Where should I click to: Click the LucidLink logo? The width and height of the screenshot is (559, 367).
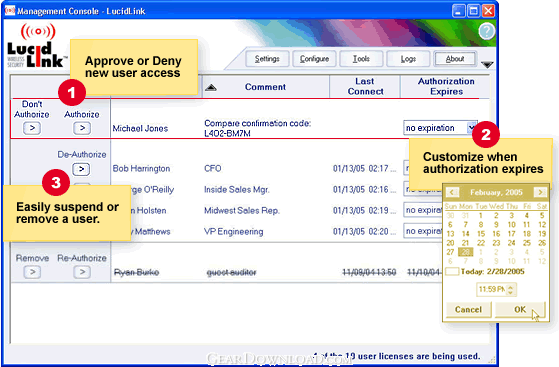(x=37, y=46)
